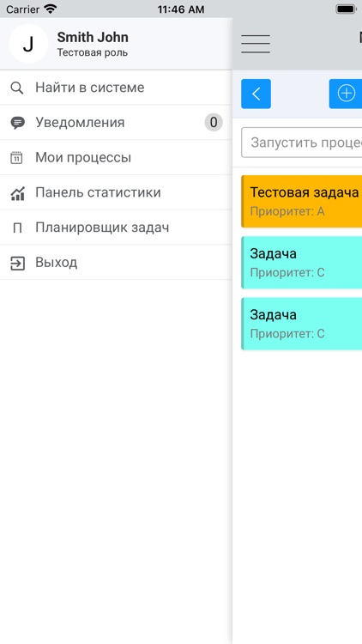Toggle the hamburger menu icon
362x644 pixels.
click(x=256, y=44)
